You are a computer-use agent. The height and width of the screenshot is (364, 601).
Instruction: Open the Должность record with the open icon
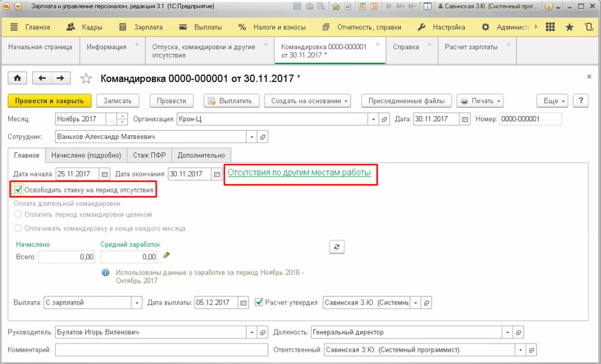click(x=518, y=333)
